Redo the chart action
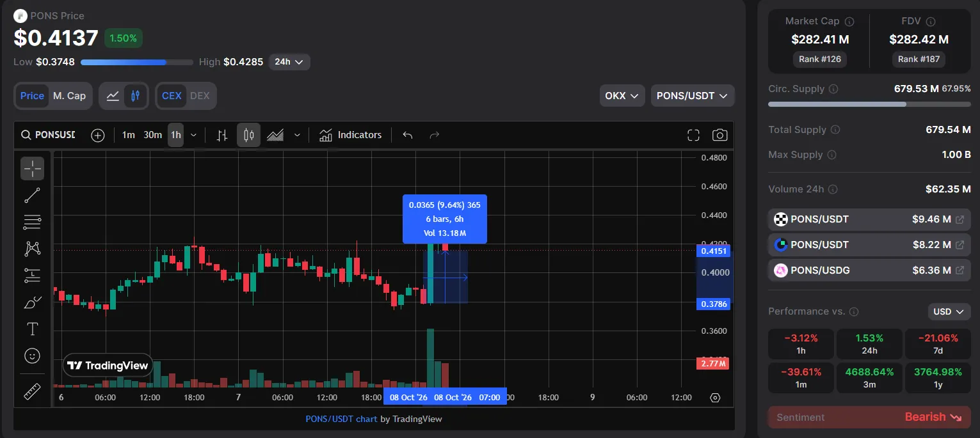980x438 pixels. [435, 135]
